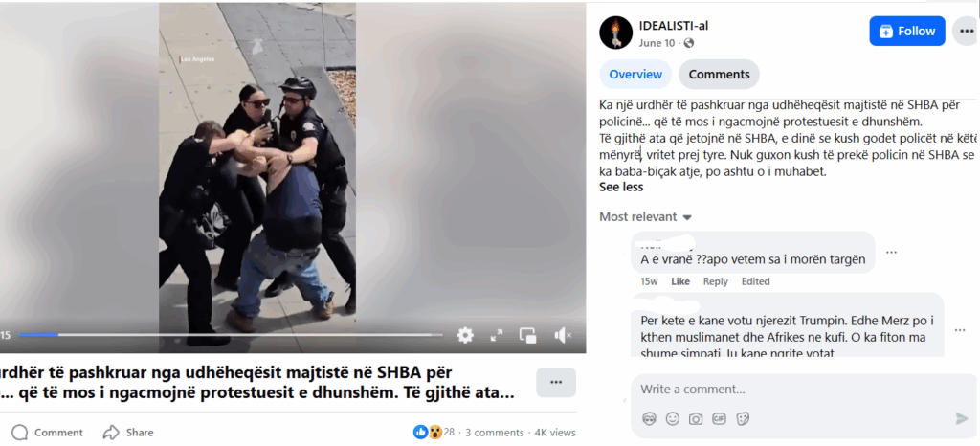Open picture-in-picture mini player
The width and height of the screenshot is (980, 446).
(x=528, y=335)
